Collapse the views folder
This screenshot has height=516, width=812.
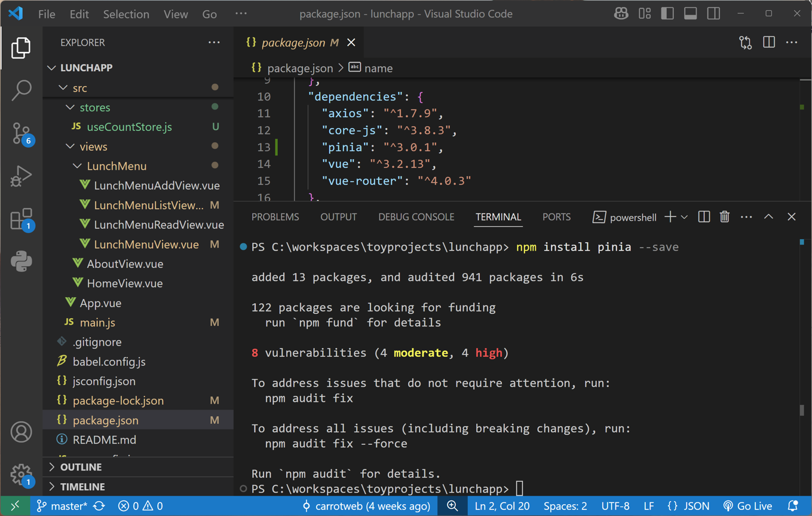[139, 146]
